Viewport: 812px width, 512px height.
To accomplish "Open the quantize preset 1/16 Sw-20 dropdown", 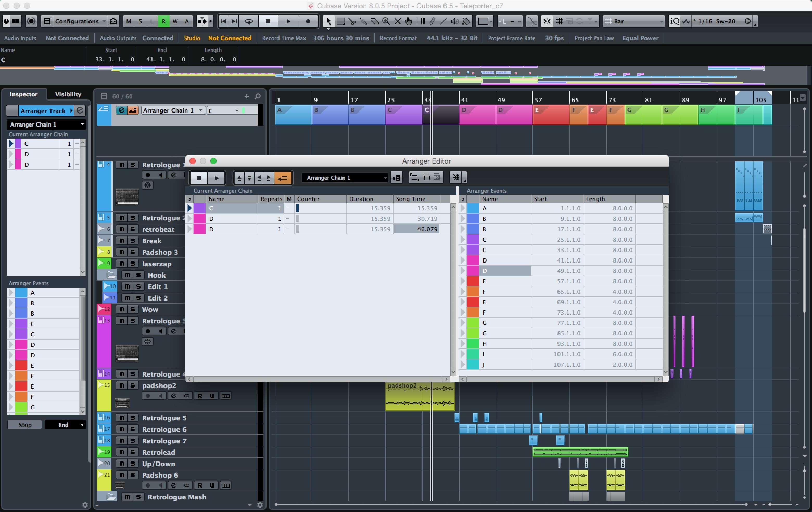I will pos(722,21).
